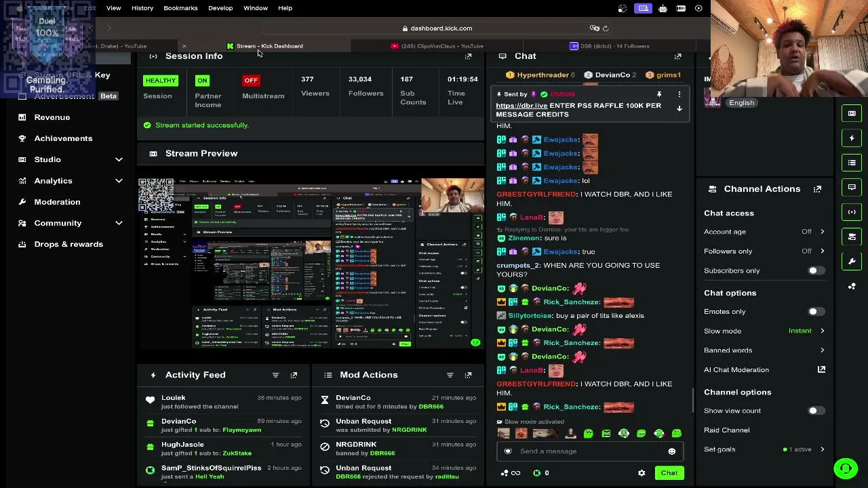Click the Moderation sidebar icon
Image resolution: width=868 pixels, height=488 pixels.
pyautogui.click(x=22, y=202)
